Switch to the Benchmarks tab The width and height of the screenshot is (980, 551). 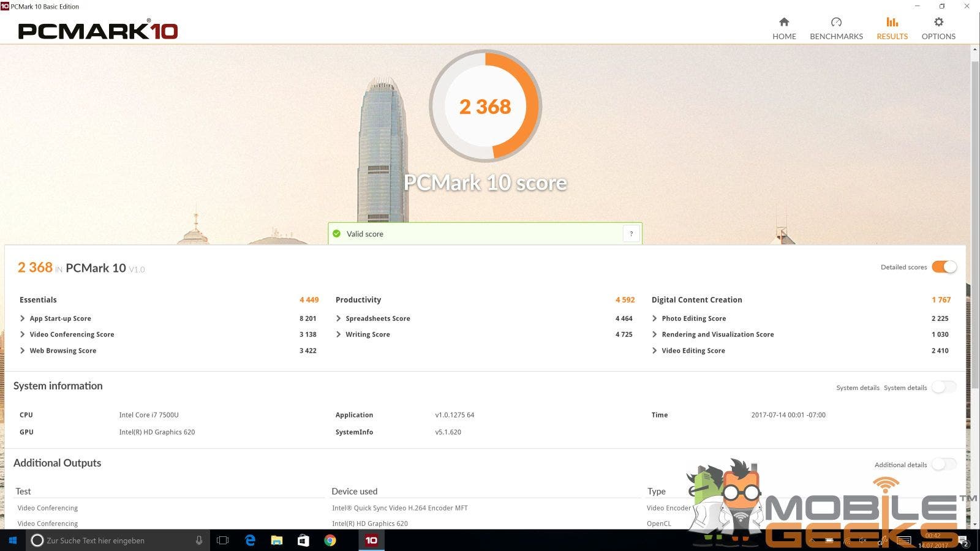coord(836,29)
